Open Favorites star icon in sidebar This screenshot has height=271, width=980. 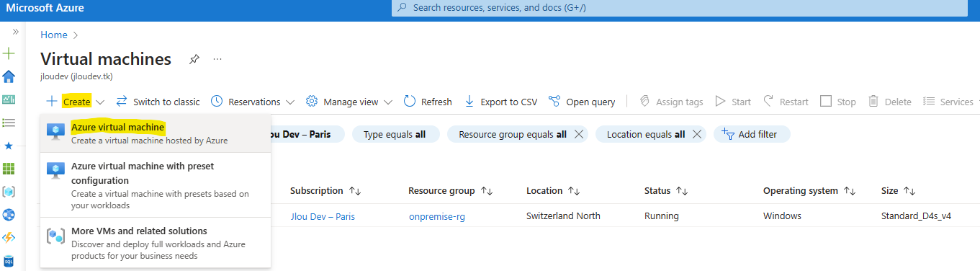(9, 146)
